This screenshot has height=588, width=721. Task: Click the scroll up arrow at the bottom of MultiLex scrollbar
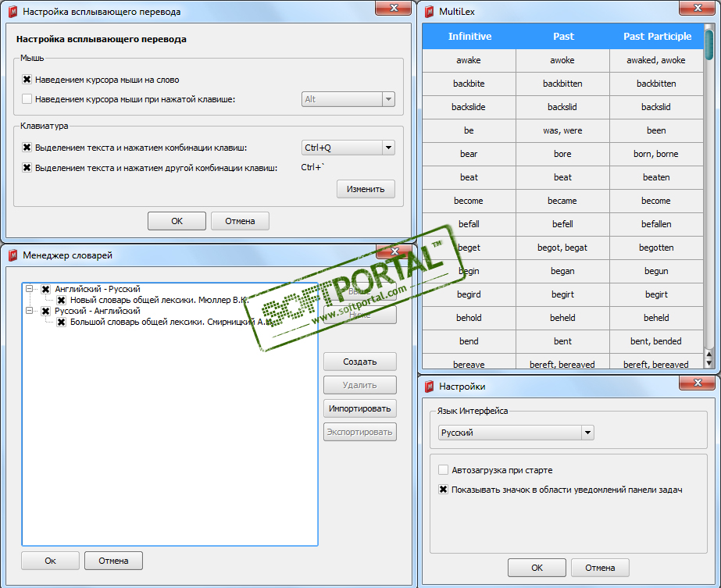pos(709,355)
